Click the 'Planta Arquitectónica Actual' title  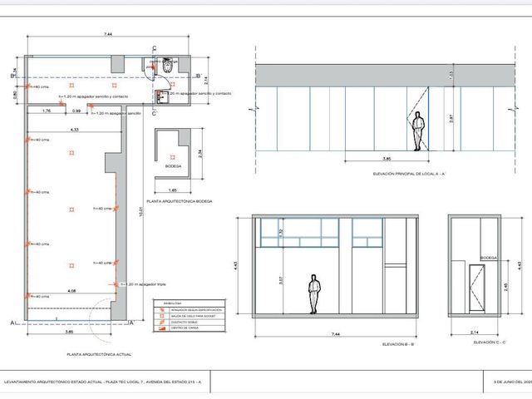[x=99, y=354]
